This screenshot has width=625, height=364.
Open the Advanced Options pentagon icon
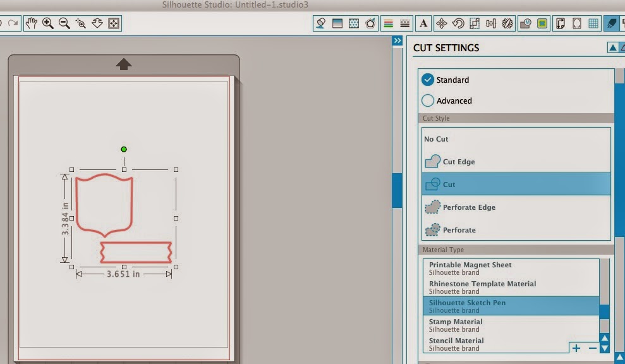370,23
